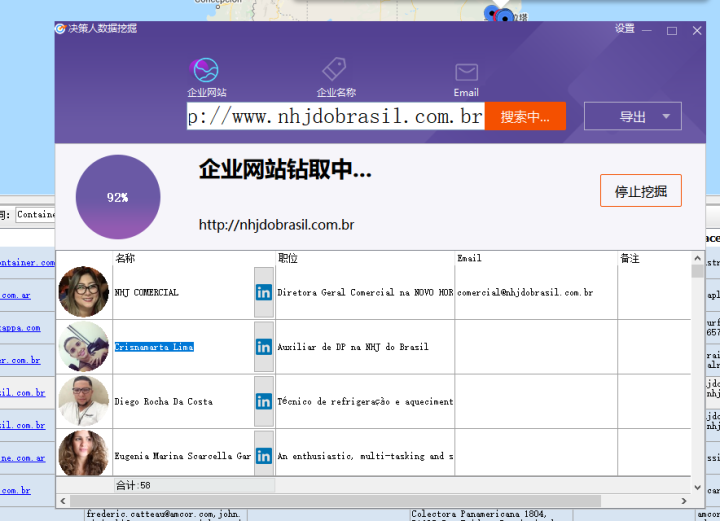Click the 92% progress circle

pos(118,197)
